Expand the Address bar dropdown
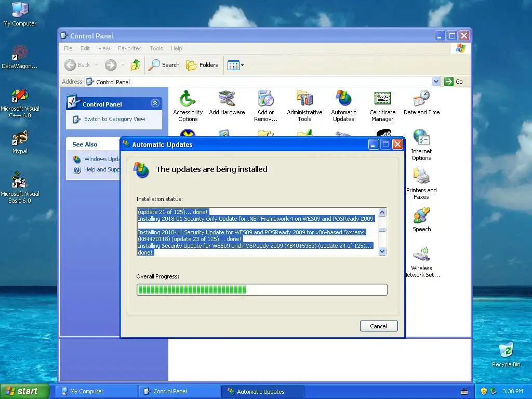Viewport: 532px width, 399px height. pyautogui.click(x=436, y=82)
